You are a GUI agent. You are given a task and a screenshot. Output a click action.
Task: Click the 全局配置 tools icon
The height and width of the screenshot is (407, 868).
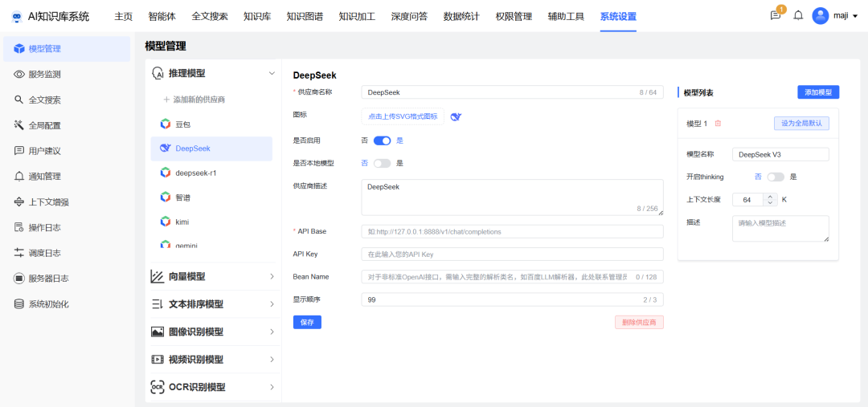click(19, 125)
